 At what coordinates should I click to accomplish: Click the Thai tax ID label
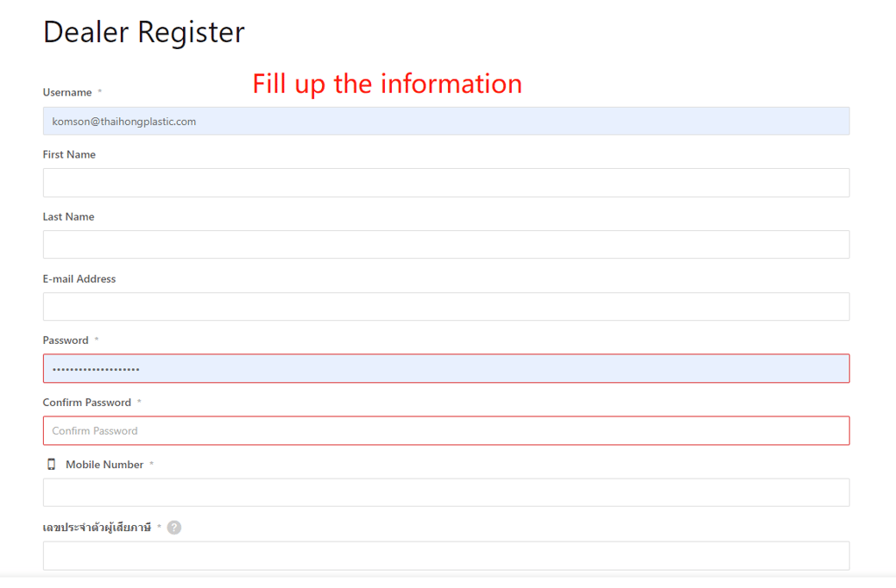(97, 528)
